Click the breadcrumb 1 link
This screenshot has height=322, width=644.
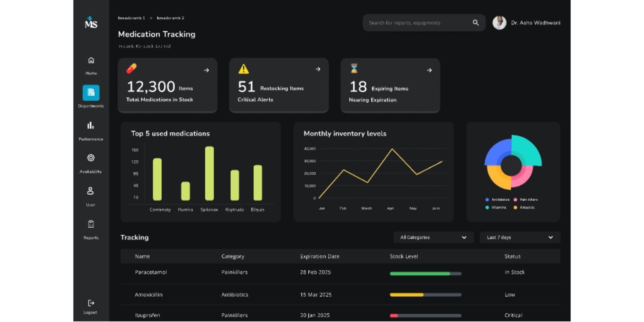131,18
